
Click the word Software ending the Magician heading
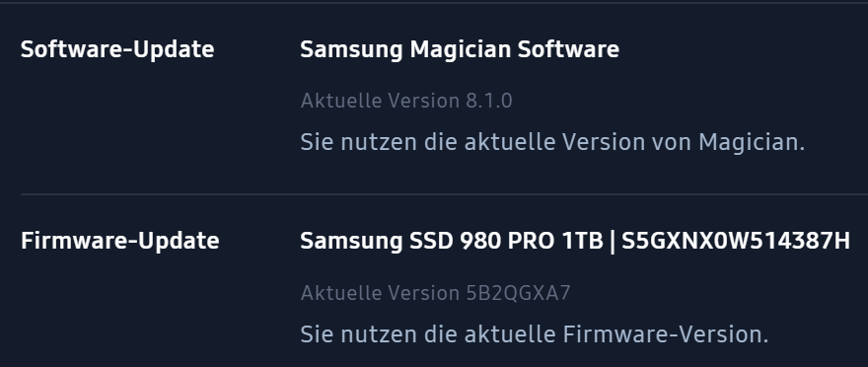[x=568, y=49]
